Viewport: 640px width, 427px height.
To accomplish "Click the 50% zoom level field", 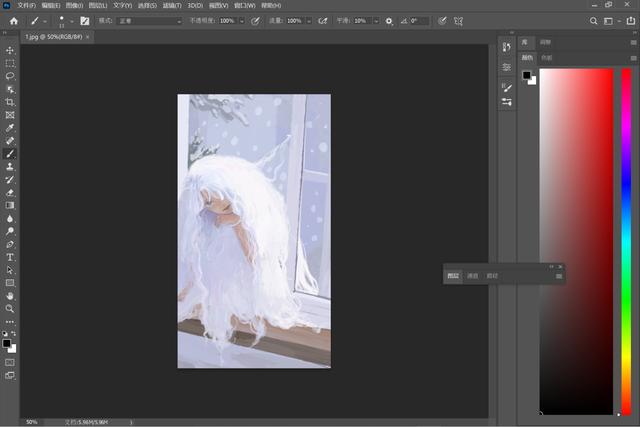I will click(32, 422).
